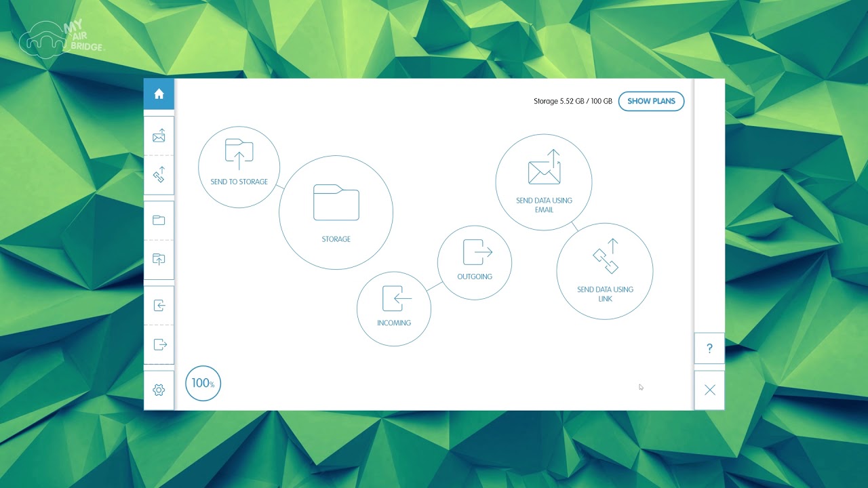Choose Send Data Using Email circle
The image size is (868, 488).
pos(544,182)
